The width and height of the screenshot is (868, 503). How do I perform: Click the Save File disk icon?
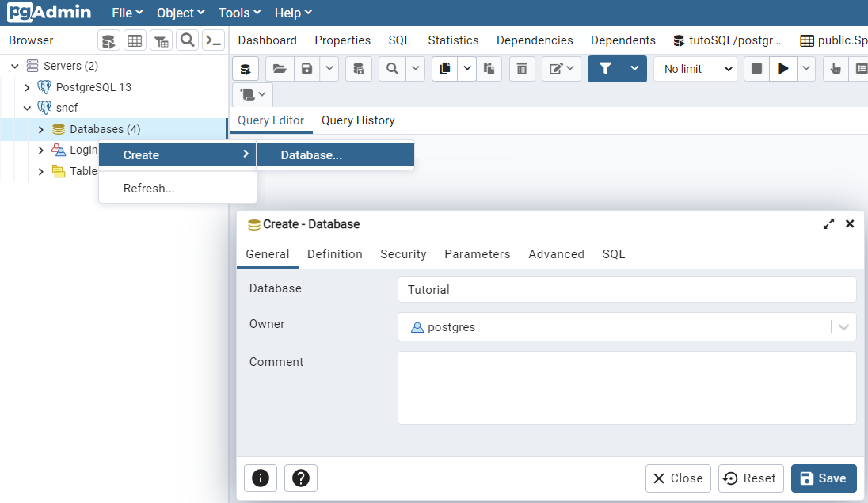[306, 69]
